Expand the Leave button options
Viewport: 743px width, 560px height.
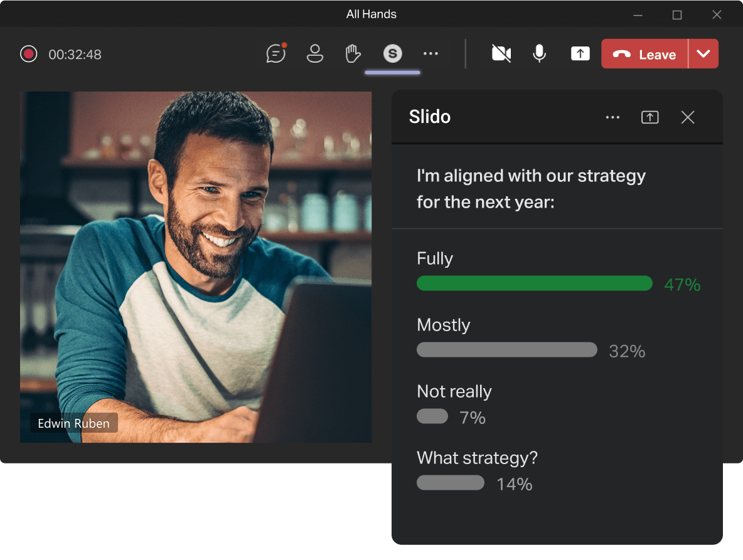coord(703,53)
